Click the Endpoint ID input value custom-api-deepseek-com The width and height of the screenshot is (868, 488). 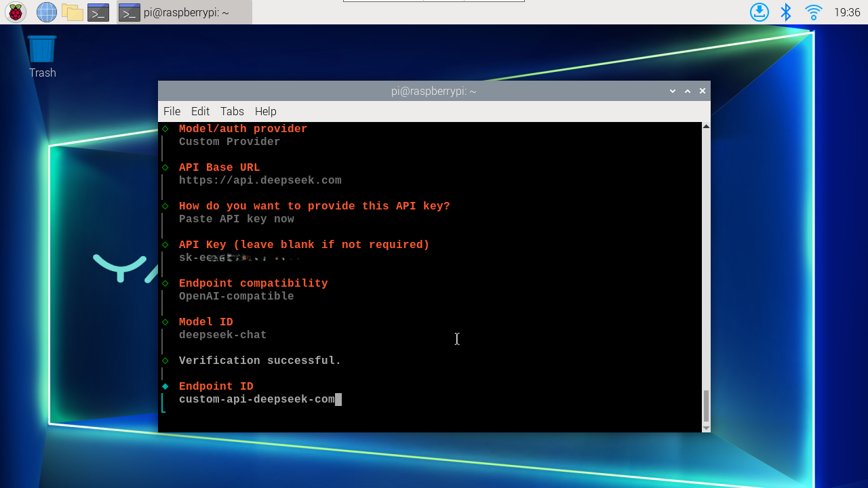pyautogui.click(x=257, y=400)
